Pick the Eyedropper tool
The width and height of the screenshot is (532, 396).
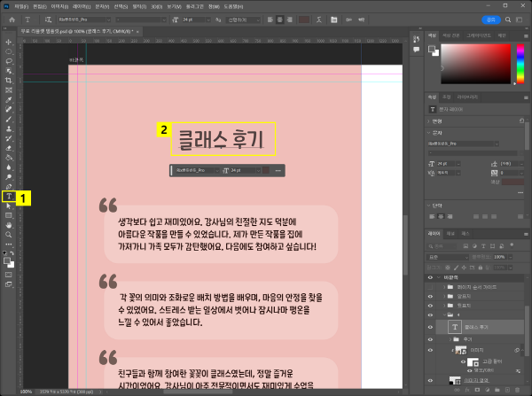pyautogui.click(x=9, y=99)
